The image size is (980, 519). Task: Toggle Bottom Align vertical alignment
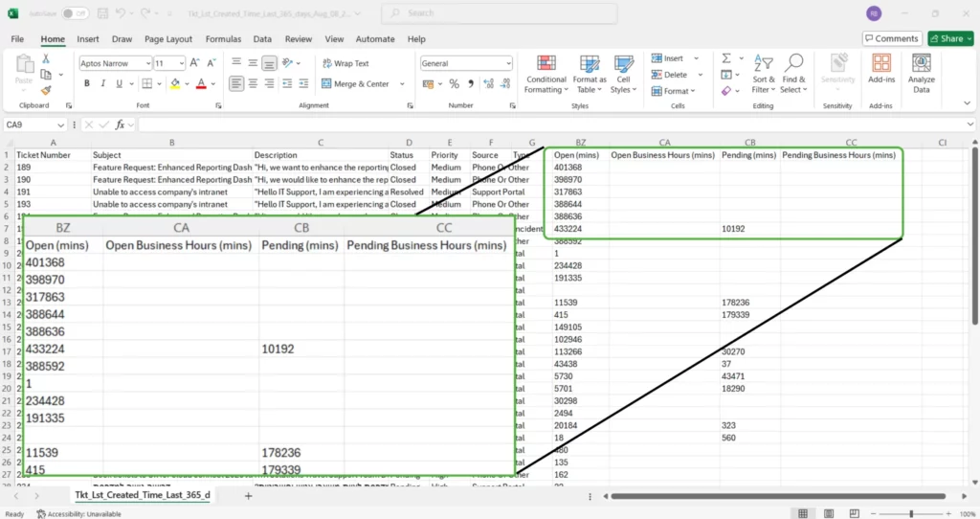pyautogui.click(x=269, y=63)
